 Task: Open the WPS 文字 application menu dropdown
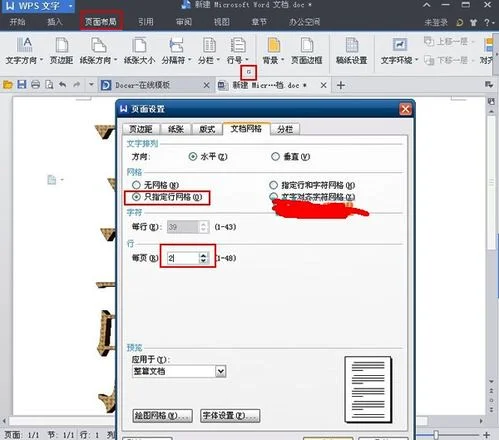coord(70,6)
